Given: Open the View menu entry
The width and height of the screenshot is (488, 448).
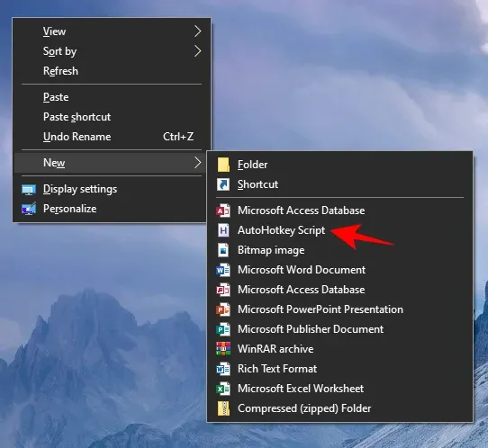Looking at the screenshot, I should click(112, 31).
